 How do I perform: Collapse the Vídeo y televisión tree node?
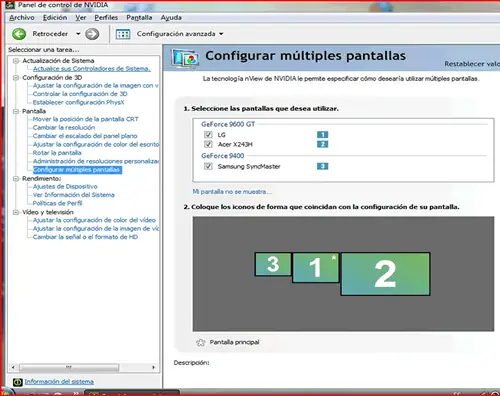tap(16, 212)
